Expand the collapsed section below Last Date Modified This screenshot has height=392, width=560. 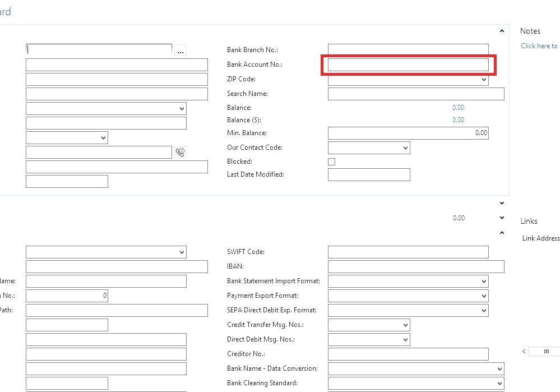click(x=502, y=203)
